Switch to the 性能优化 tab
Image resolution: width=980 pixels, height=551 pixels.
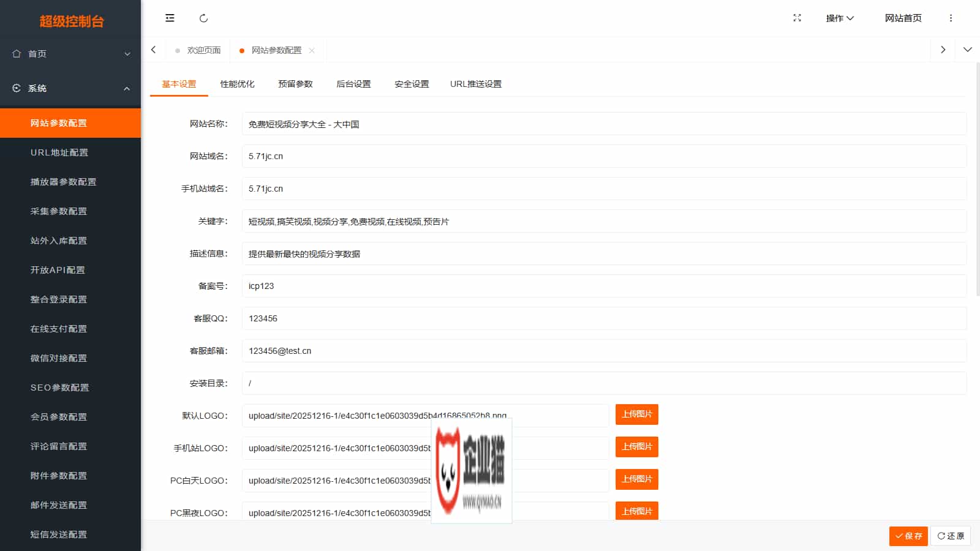click(x=237, y=84)
